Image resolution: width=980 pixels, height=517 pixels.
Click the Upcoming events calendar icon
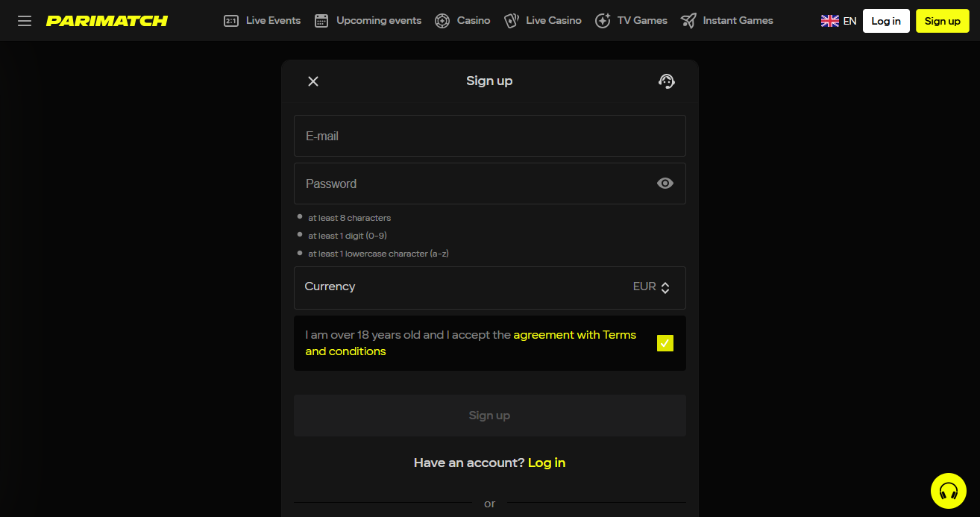point(321,21)
